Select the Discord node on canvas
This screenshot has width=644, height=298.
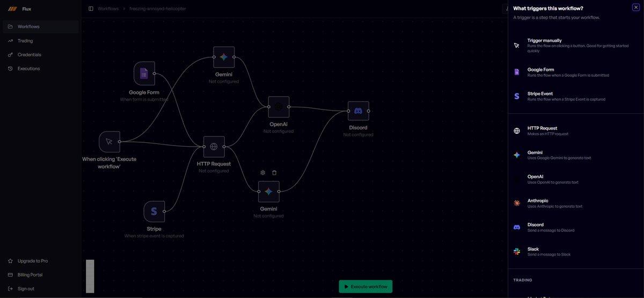(358, 111)
